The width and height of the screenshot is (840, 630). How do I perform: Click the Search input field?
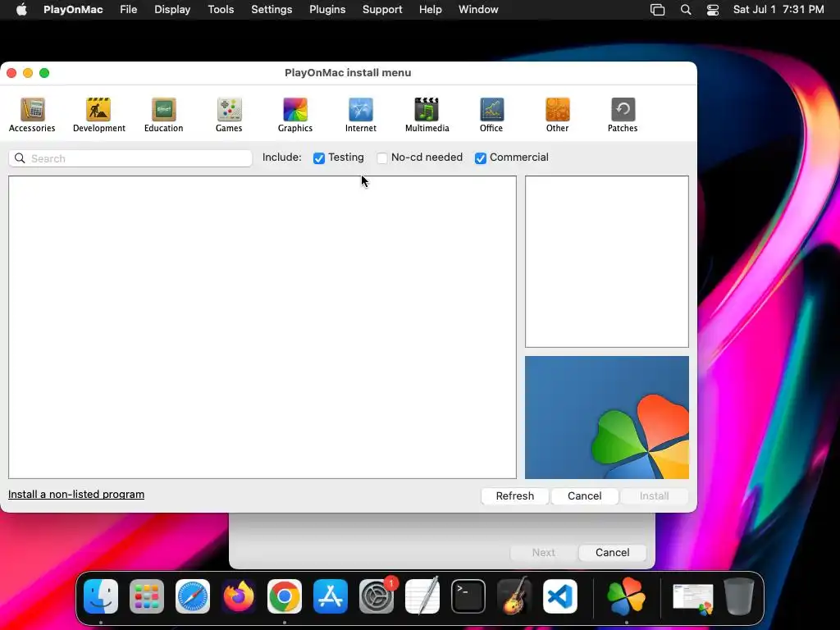(130, 158)
